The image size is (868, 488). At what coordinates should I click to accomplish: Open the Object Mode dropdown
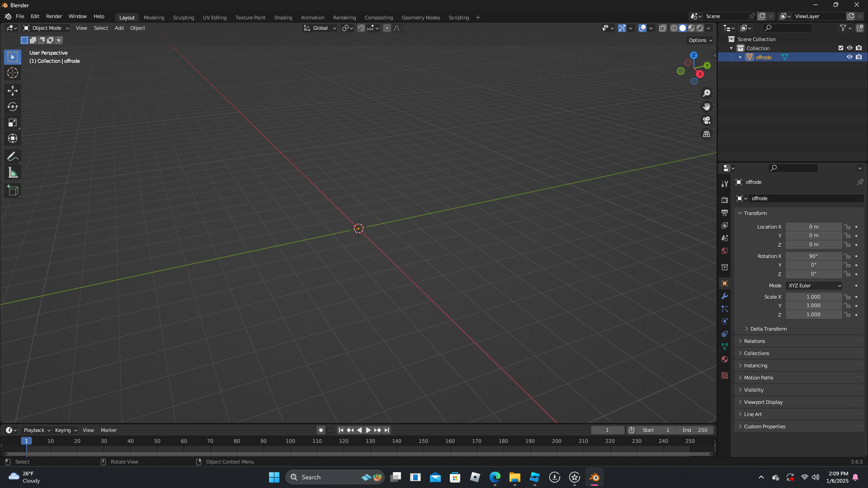[46, 28]
